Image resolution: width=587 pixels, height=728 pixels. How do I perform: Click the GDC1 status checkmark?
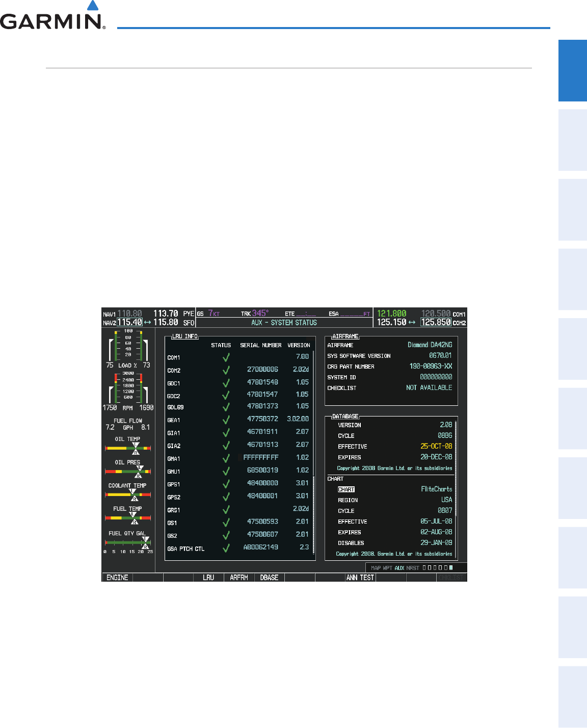(226, 383)
